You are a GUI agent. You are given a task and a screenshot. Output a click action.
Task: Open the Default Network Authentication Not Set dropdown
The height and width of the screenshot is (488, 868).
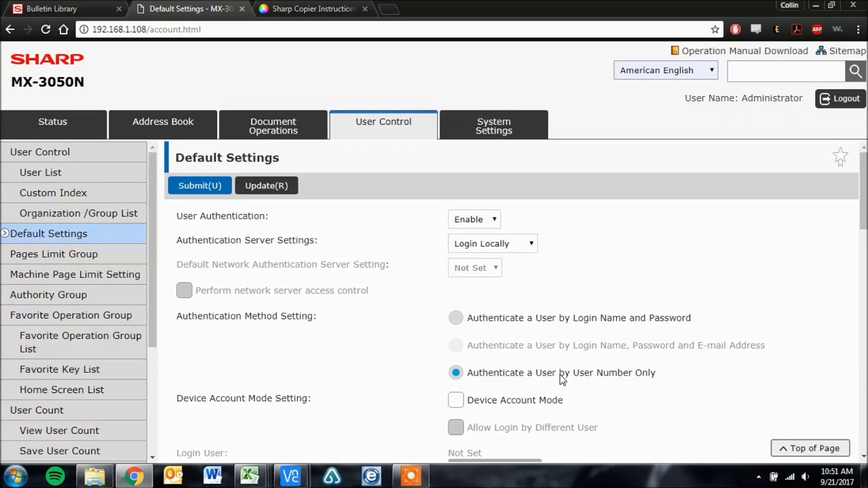[475, 268]
